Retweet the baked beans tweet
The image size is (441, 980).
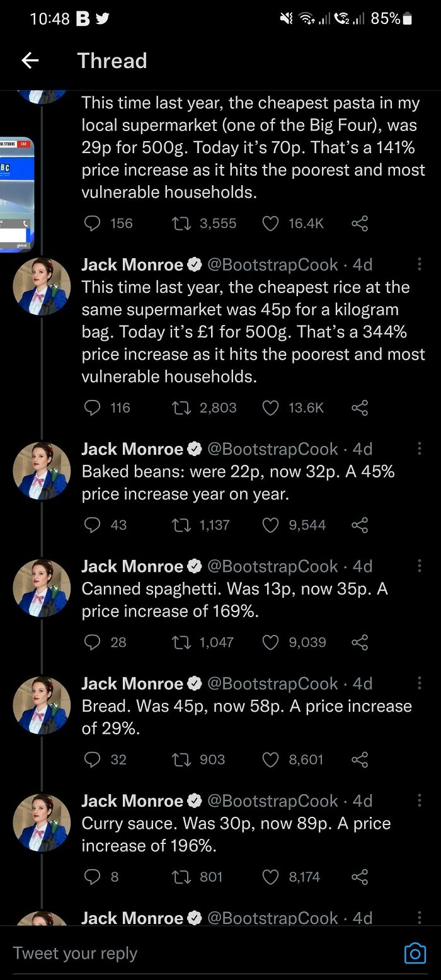(181, 525)
